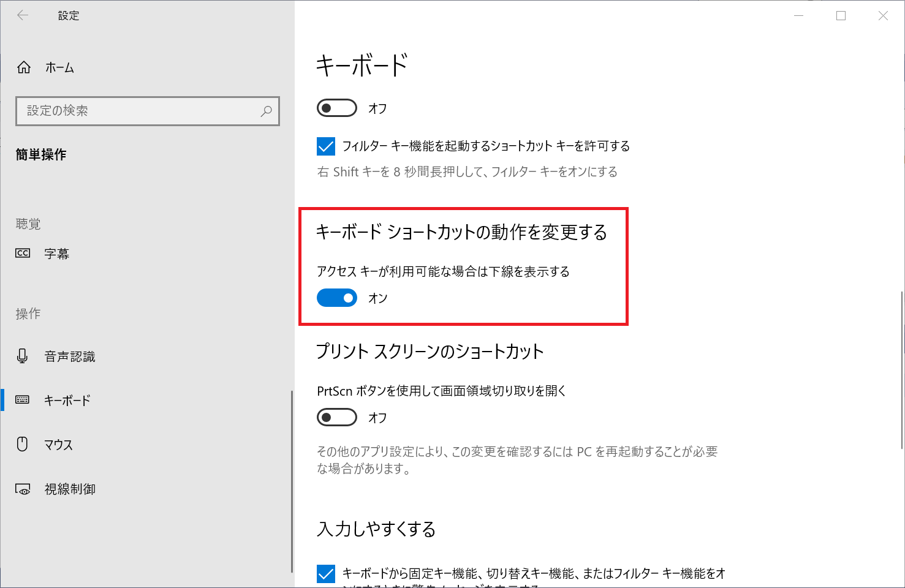
Task: Click the home icon beside ホーム
Action: point(24,67)
